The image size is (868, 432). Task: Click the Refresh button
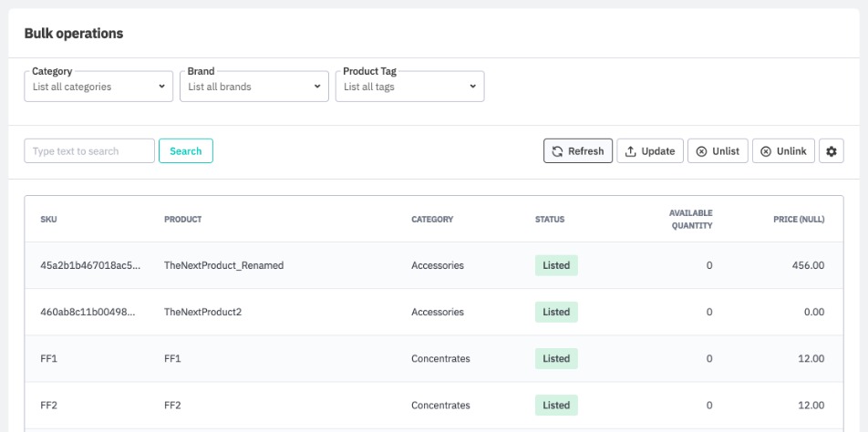point(578,151)
